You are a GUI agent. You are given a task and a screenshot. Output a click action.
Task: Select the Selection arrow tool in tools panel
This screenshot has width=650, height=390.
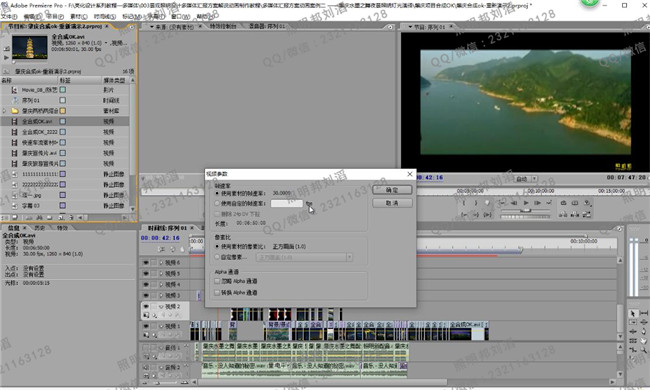[x=633, y=313]
